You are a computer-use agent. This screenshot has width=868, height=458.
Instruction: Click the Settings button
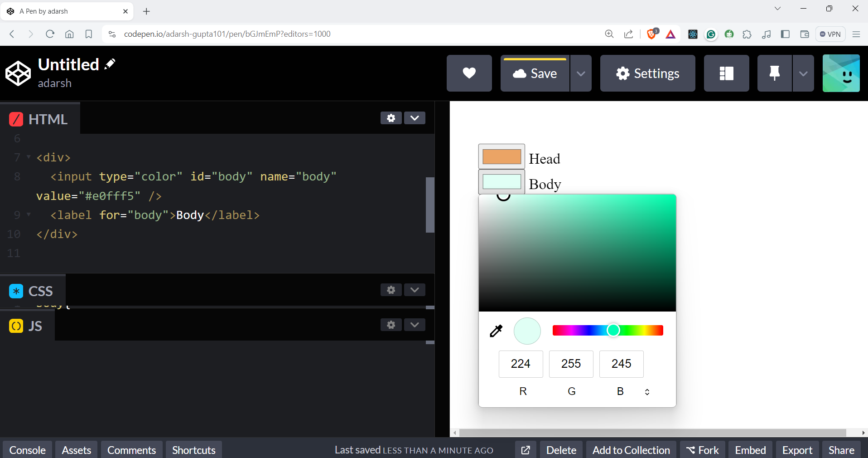click(647, 73)
